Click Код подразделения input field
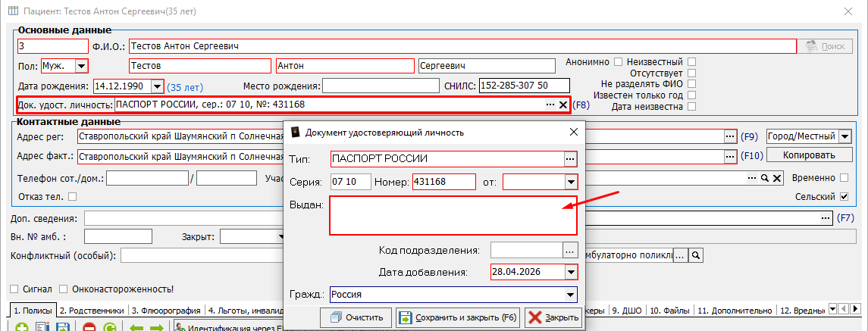This screenshot has height=331, width=868. tap(526, 251)
